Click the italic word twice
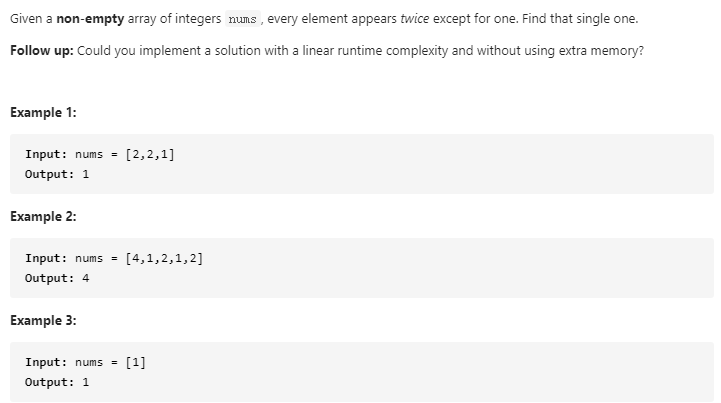Screen dimensions: 721x403 click(415, 19)
